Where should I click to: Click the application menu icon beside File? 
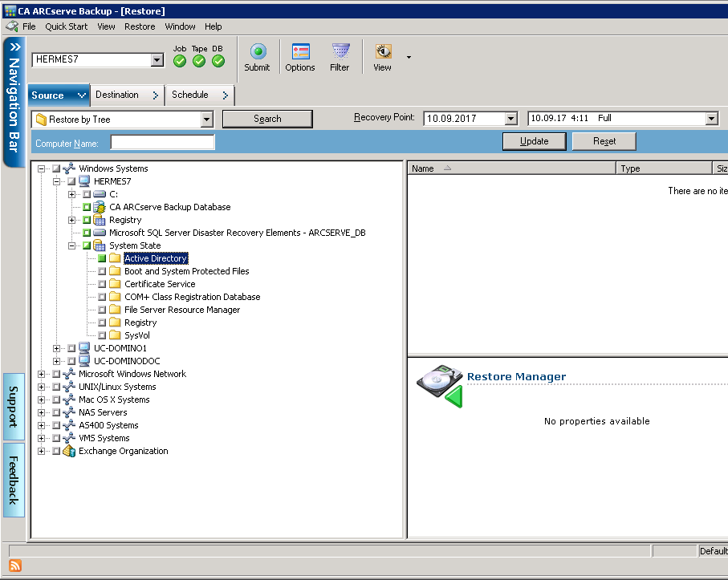(x=12, y=26)
